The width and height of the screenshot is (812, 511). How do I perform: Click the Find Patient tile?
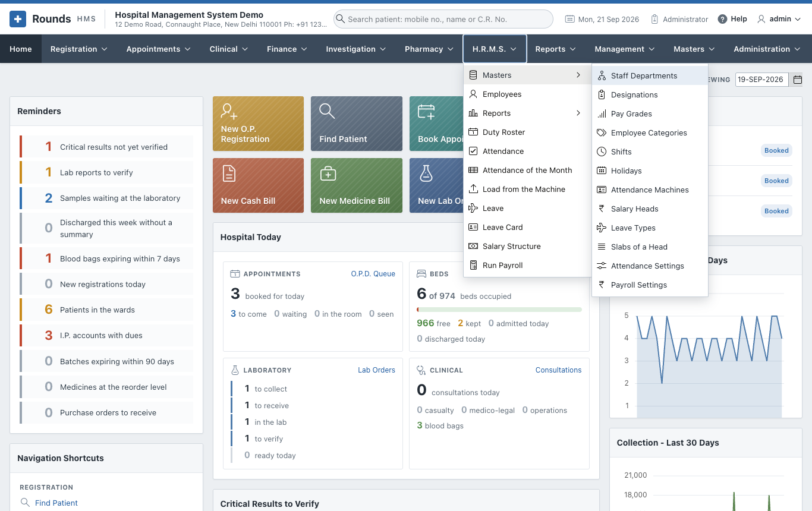[357, 124]
